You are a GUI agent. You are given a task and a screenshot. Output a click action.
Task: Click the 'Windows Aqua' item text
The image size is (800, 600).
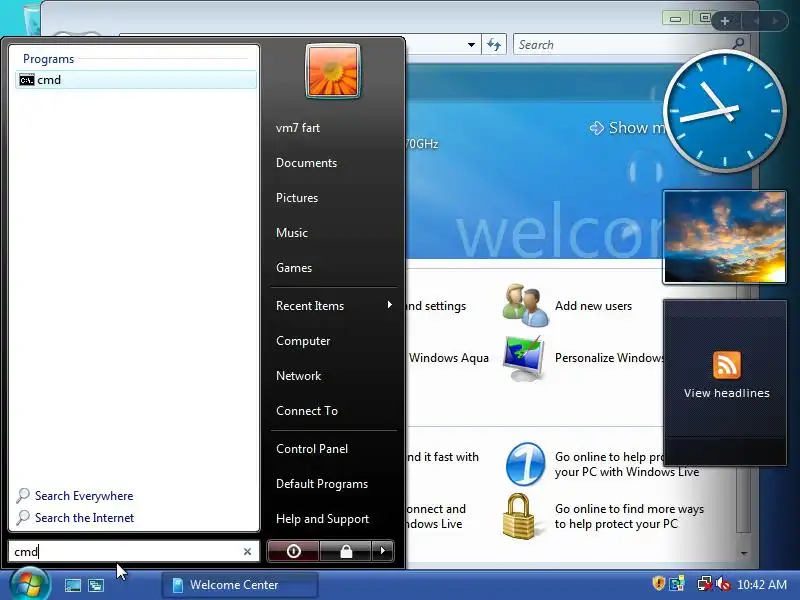pyautogui.click(x=448, y=358)
